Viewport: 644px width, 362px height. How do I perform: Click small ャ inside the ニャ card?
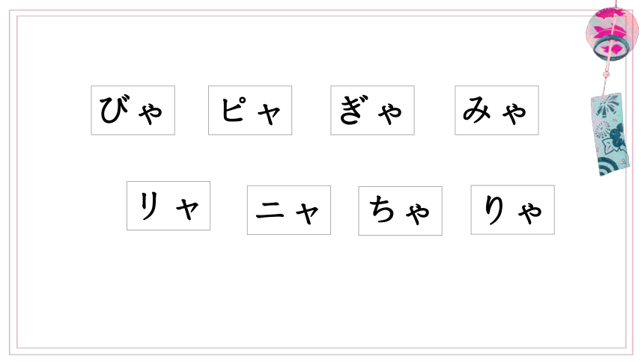pyautogui.click(x=307, y=213)
